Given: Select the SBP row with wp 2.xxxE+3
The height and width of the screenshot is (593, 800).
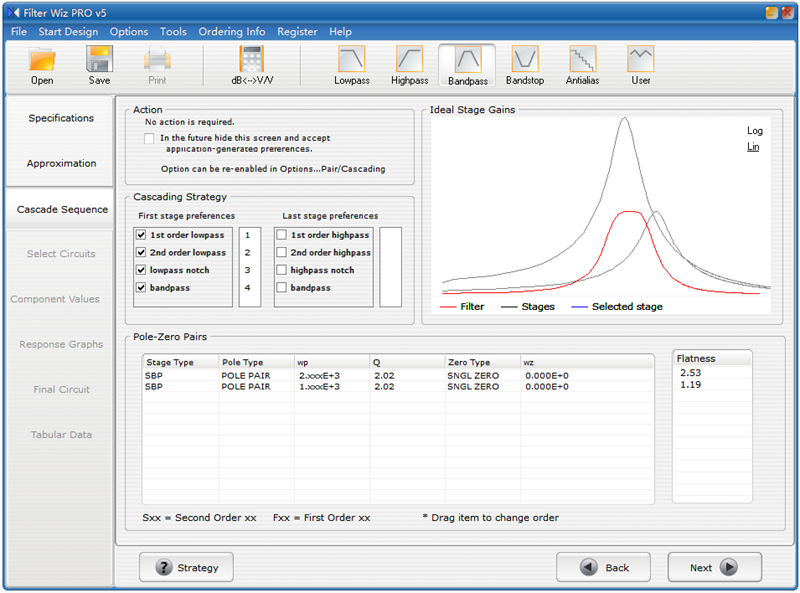Looking at the screenshot, I should coord(398,376).
